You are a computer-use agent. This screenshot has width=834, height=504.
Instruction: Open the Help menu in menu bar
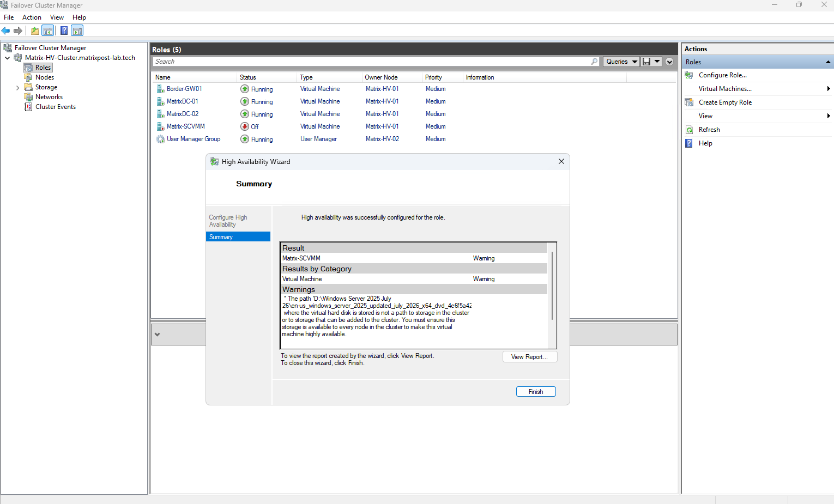[x=79, y=17]
